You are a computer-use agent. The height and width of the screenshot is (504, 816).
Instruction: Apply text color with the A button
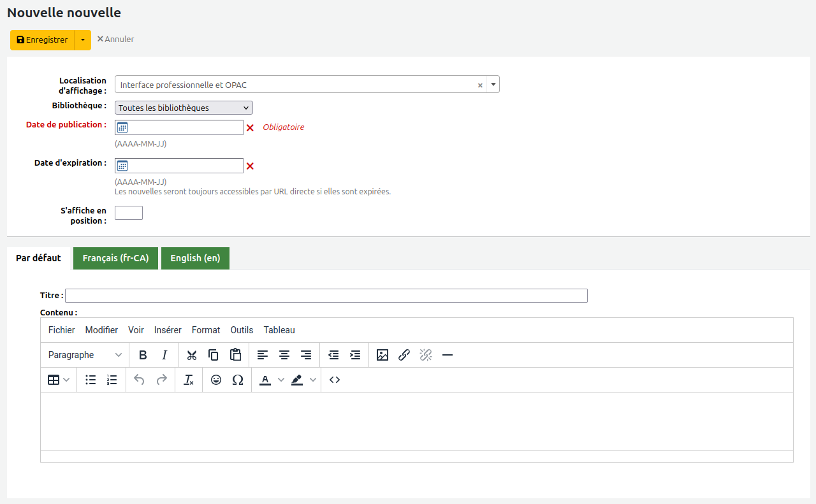coord(265,380)
